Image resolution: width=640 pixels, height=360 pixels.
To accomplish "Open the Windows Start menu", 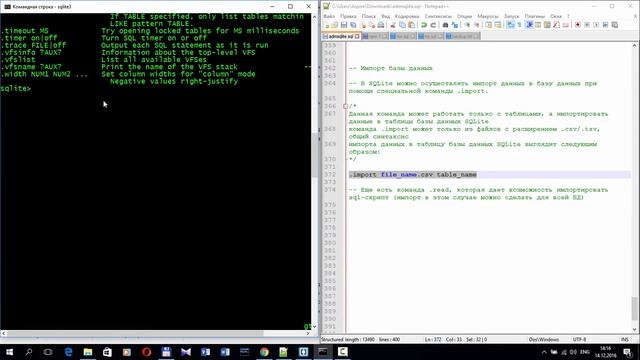I will (9, 352).
